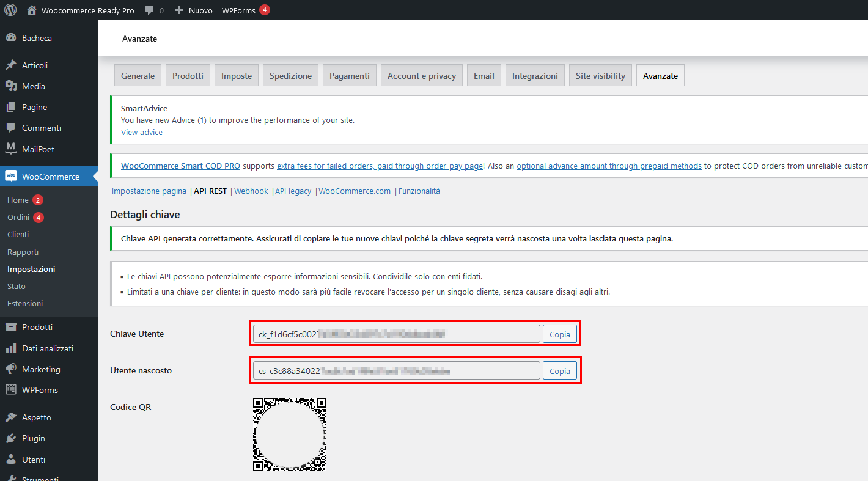Copy the Utente nascosto secret key
Screen dimensions: 868x481
pyautogui.click(x=560, y=370)
